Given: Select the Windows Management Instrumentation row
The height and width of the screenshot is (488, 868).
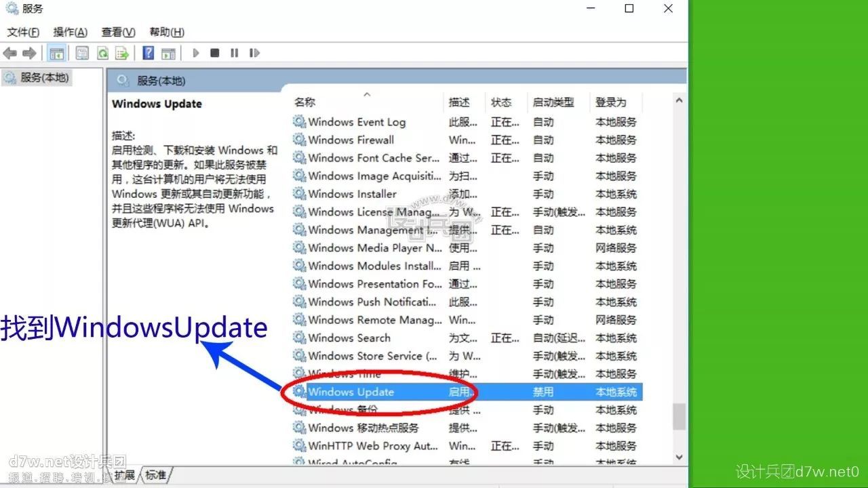Looking at the screenshot, I should [467, 230].
